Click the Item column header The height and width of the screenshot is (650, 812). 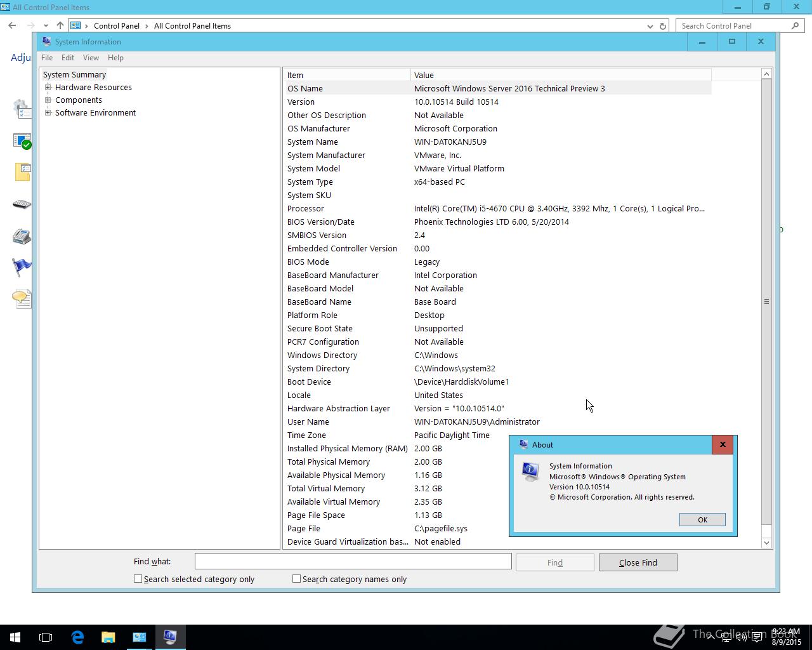pyautogui.click(x=346, y=75)
